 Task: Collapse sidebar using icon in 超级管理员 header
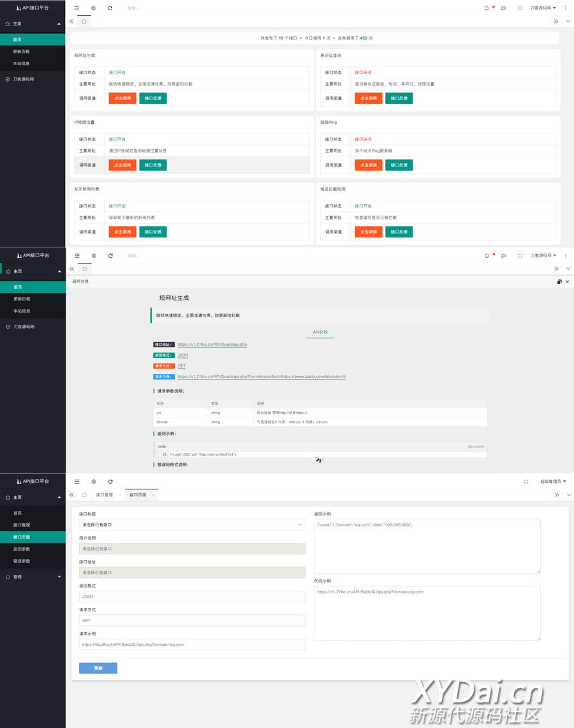[77, 482]
